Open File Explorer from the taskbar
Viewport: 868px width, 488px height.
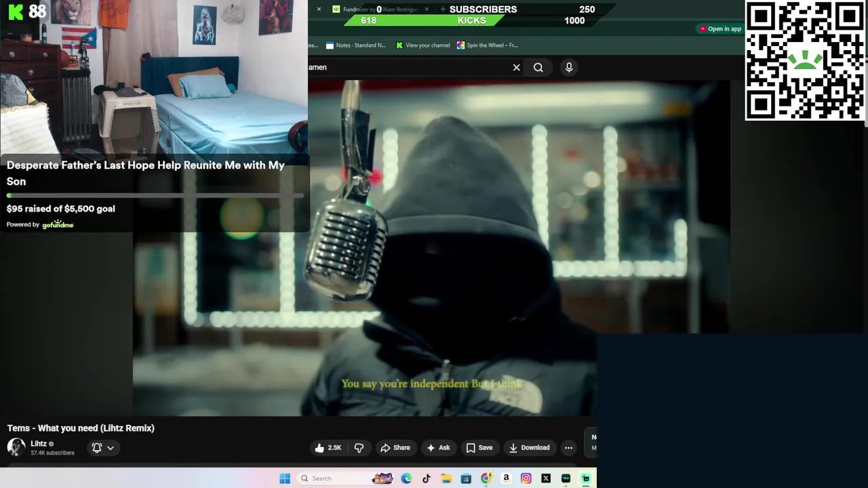446,479
